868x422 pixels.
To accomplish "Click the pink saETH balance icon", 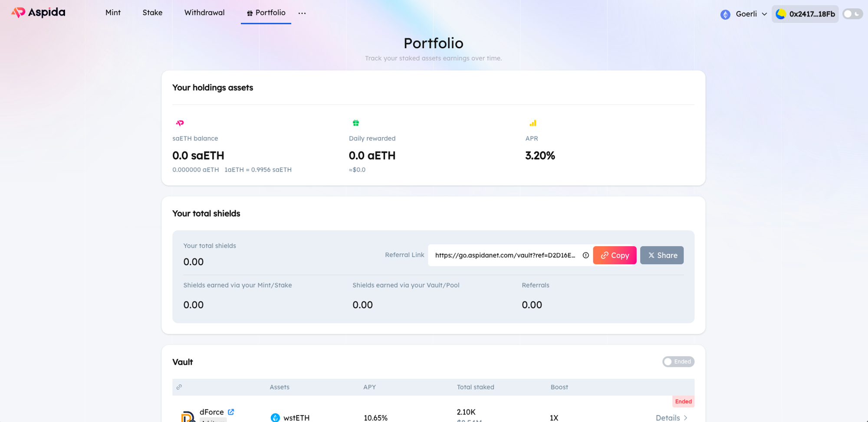I will coord(180,123).
